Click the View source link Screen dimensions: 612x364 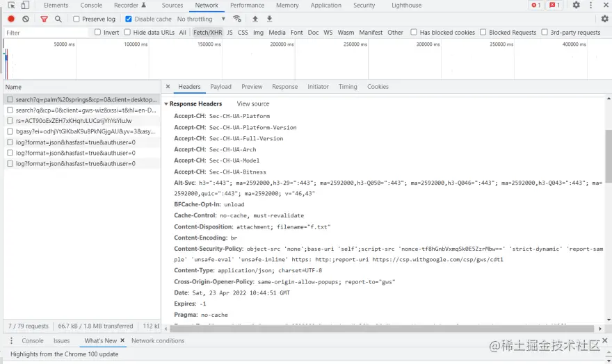coord(253,104)
